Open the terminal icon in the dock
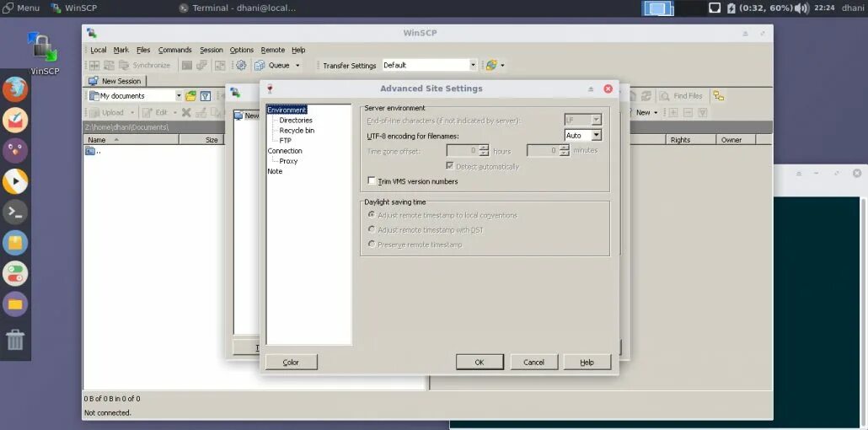The image size is (868, 430). pyautogui.click(x=15, y=212)
